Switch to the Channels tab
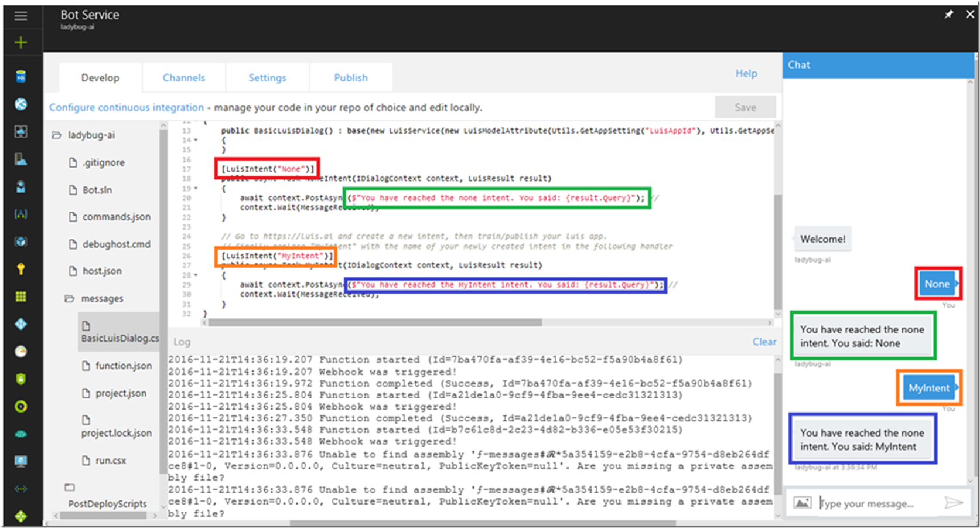The height and width of the screenshot is (528, 980). [184, 77]
